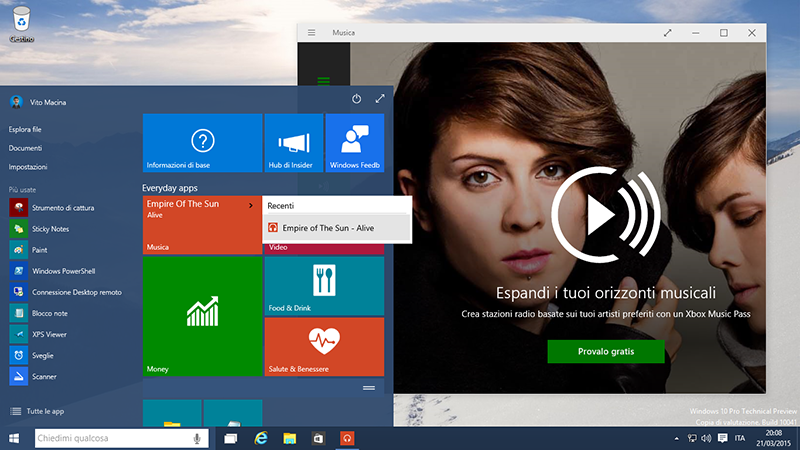This screenshot has width=800, height=450.
Task: Click ITA language indicator
Action: tap(740, 438)
